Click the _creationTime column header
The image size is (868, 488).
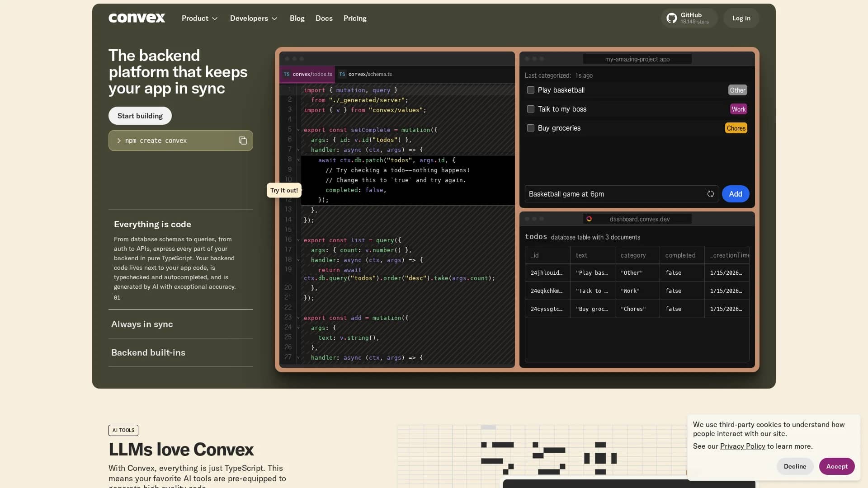[x=727, y=255]
